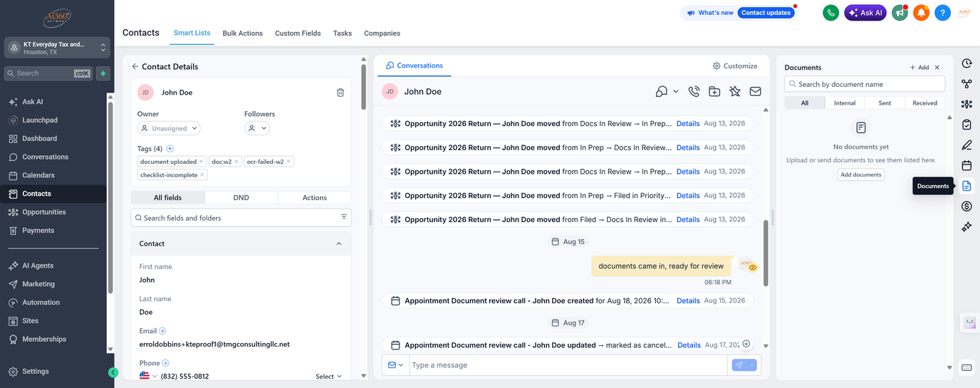Open Memberships in the sidebar
Screen dimensions: 980x388
coord(44,340)
